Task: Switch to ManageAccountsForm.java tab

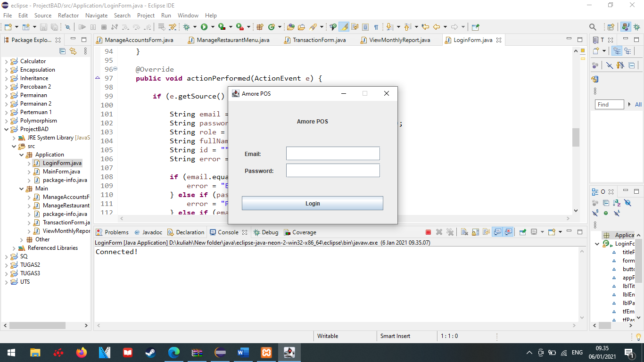Action: (135, 40)
